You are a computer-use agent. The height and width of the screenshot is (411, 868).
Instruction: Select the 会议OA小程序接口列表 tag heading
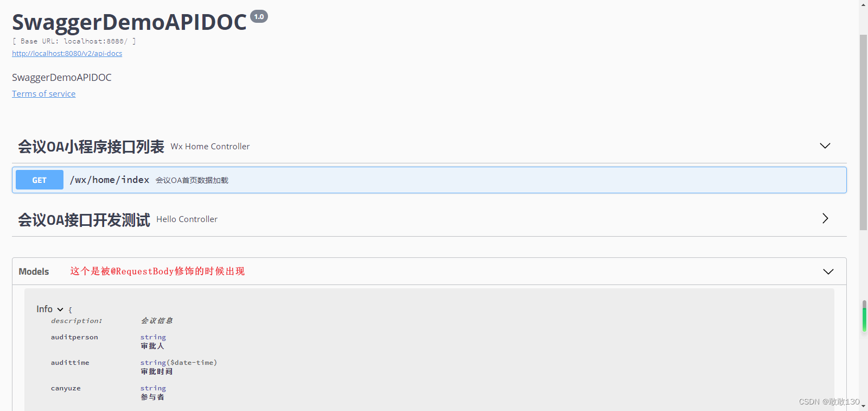point(91,147)
